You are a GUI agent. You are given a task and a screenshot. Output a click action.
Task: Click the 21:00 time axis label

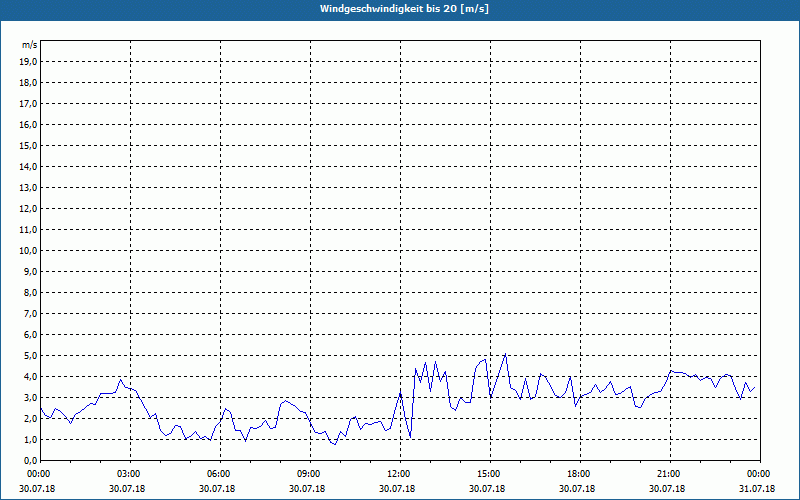click(670, 474)
